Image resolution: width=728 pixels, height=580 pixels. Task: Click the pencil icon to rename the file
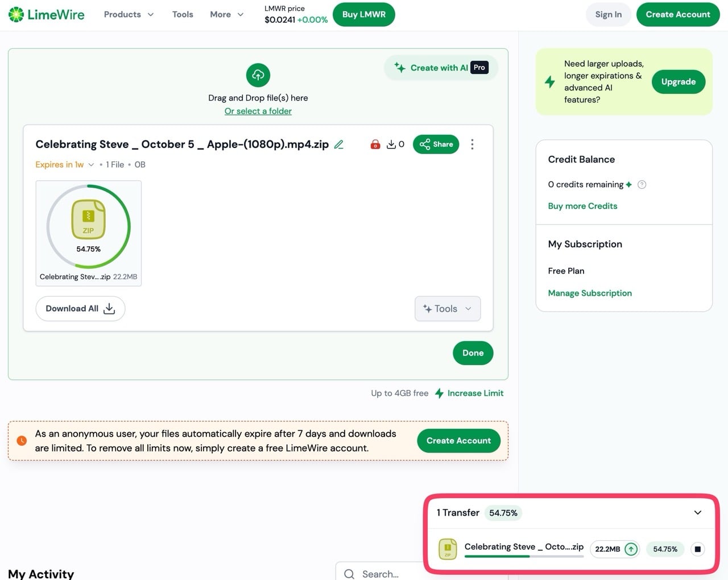click(339, 144)
